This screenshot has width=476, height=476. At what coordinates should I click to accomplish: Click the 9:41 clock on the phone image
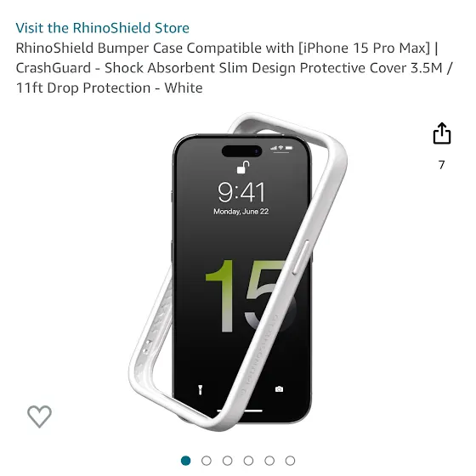coord(241,192)
